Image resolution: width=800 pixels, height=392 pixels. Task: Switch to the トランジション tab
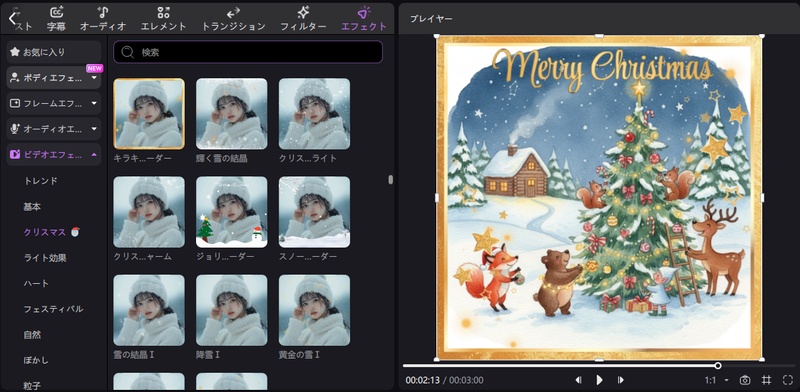click(x=234, y=19)
